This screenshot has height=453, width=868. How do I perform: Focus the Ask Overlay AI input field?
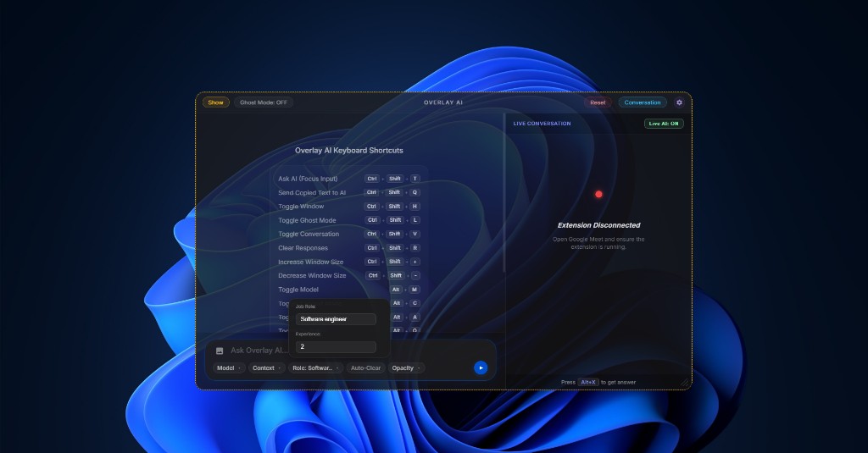pos(259,350)
